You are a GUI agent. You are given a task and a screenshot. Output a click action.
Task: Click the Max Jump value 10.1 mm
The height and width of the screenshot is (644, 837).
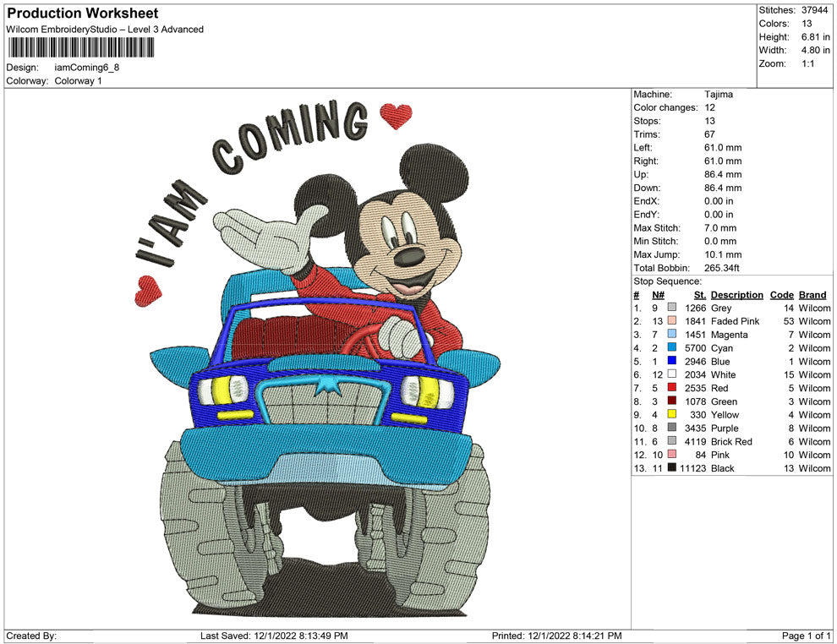point(723,254)
